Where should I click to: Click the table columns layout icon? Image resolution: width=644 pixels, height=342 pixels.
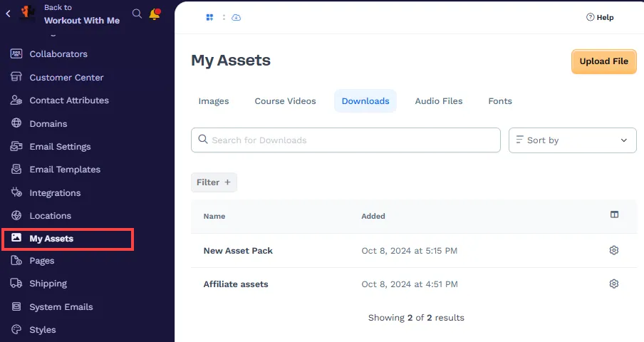pyautogui.click(x=614, y=215)
